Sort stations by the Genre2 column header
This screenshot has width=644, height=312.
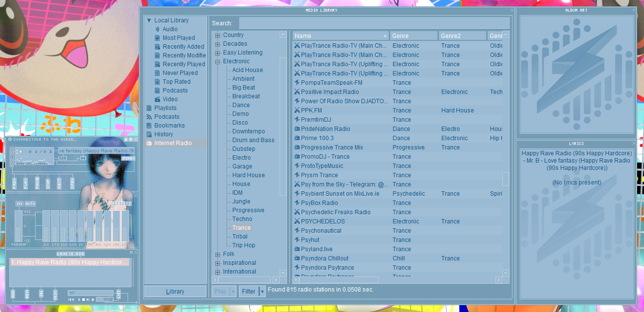click(462, 36)
